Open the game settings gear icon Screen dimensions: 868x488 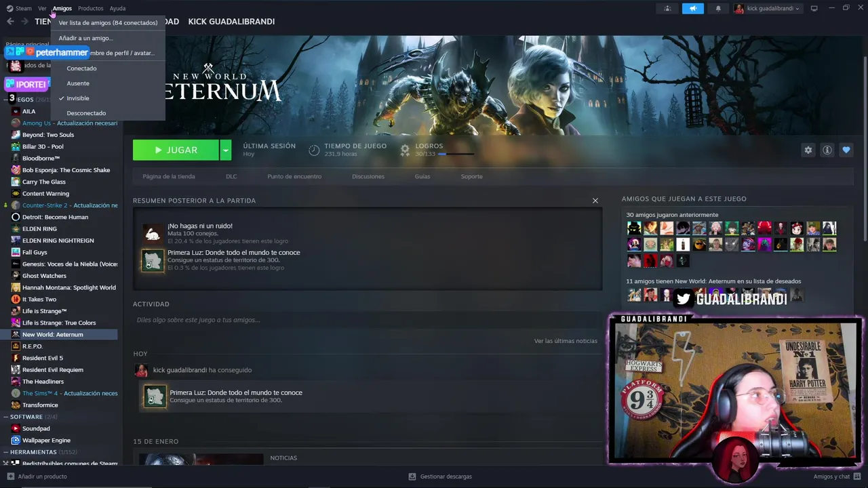pyautogui.click(x=808, y=150)
